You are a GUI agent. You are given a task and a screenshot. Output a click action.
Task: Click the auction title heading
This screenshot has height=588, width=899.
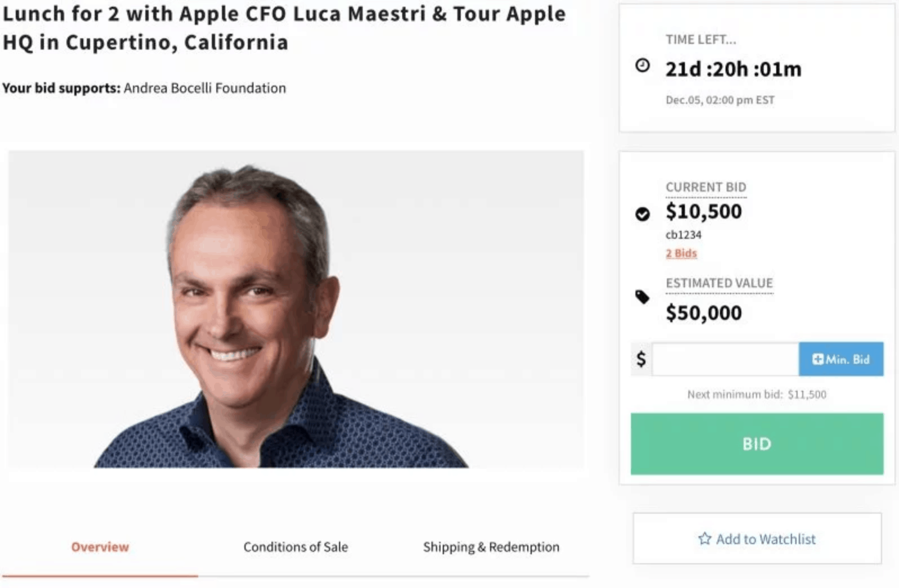[x=283, y=28]
